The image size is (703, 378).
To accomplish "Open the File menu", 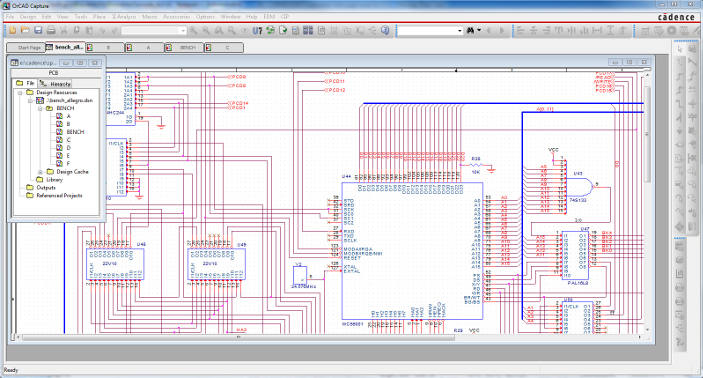I will click(9, 17).
